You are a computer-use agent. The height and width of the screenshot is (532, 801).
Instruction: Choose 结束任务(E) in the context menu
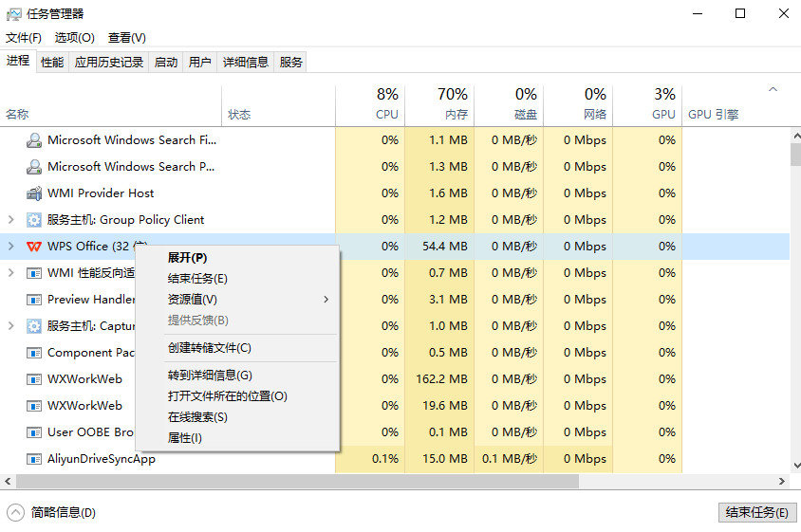pyautogui.click(x=237, y=279)
